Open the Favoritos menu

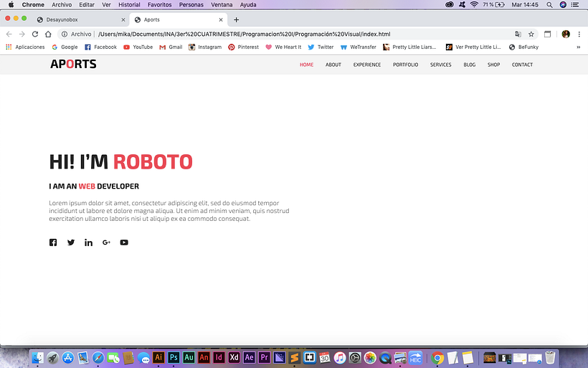pos(159,5)
